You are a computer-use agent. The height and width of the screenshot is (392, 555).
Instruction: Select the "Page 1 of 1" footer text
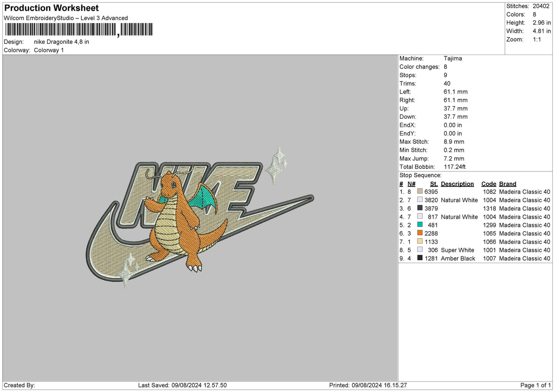click(536, 386)
